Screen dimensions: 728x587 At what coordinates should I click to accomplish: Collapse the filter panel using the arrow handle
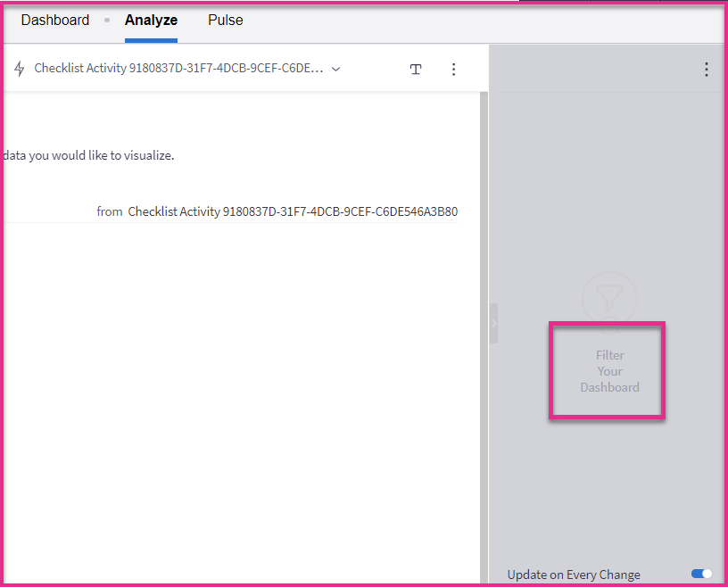coord(493,323)
